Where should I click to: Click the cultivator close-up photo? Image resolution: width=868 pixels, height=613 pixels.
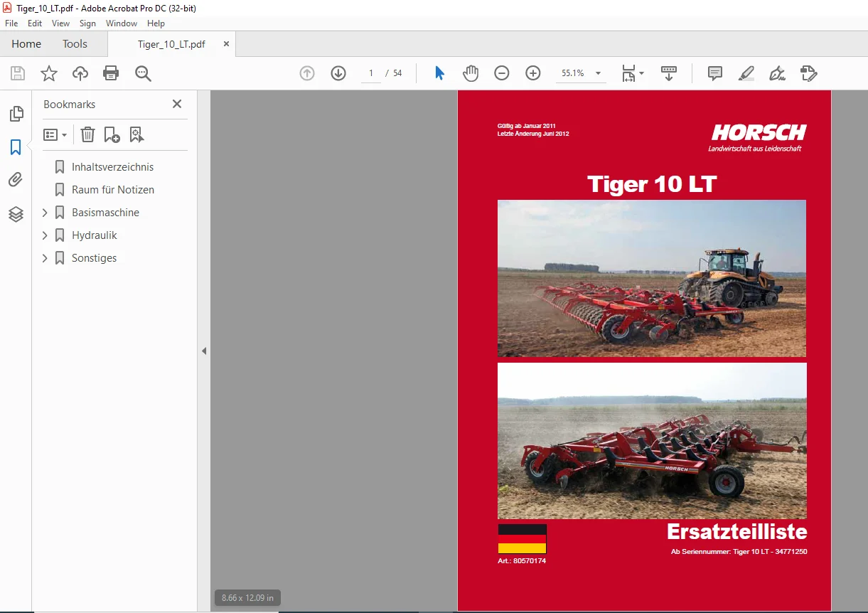coord(652,440)
